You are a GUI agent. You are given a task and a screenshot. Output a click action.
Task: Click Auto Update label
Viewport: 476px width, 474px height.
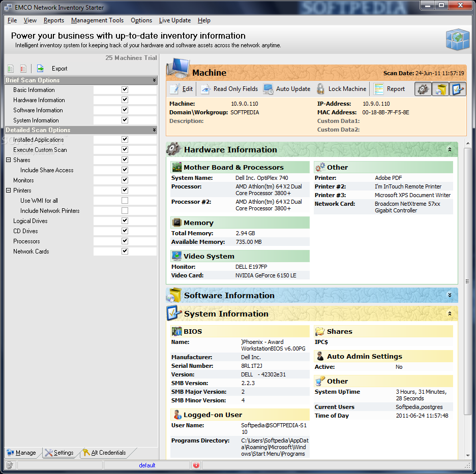click(293, 89)
